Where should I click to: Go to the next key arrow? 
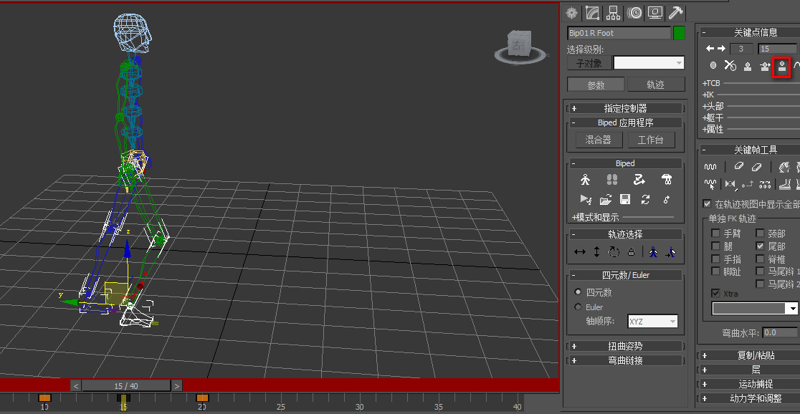tap(721, 49)
